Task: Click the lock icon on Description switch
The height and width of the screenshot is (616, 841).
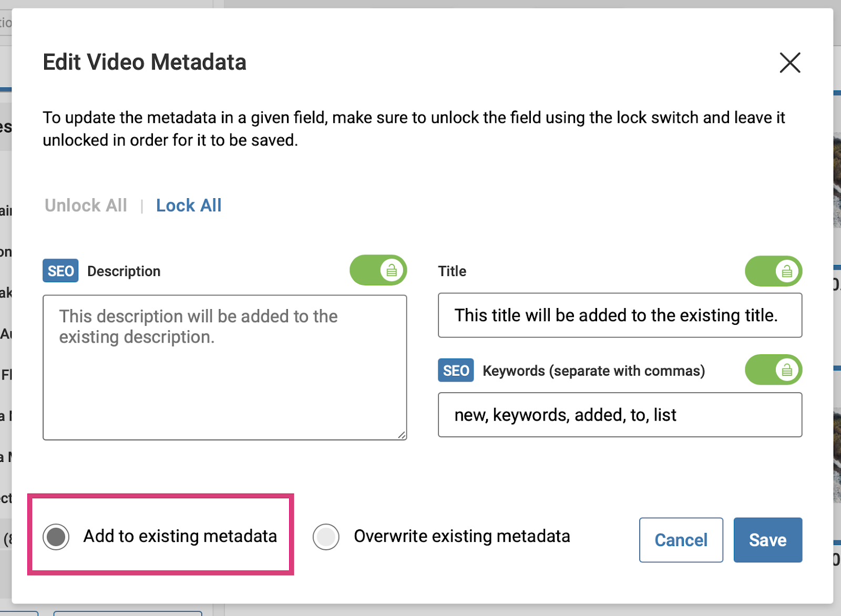Action: pyautogui.click(x=392, y=270)
